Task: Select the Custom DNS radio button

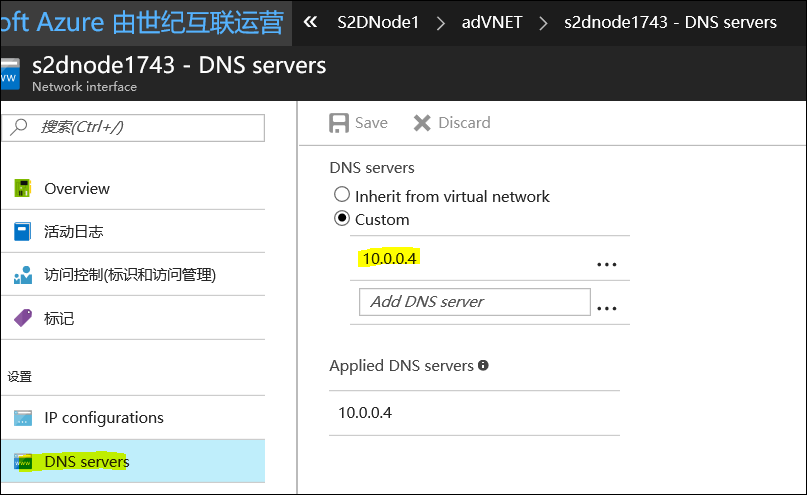Action: (x=342, y=219)
